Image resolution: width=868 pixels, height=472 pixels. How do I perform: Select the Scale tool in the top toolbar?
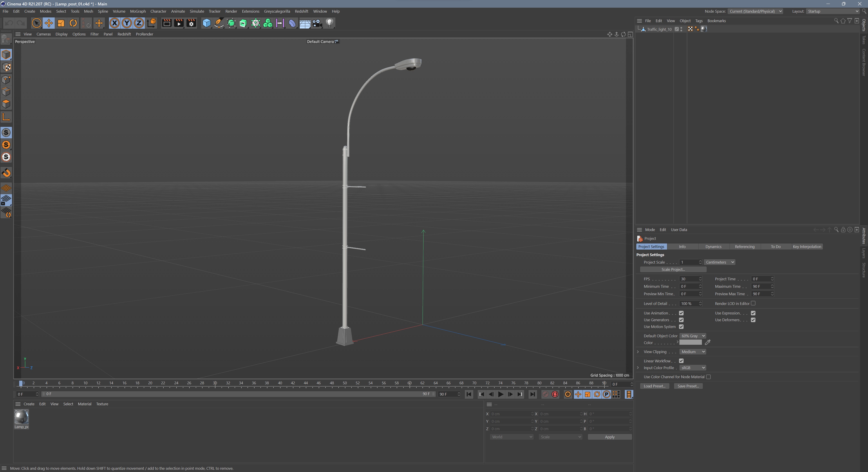pyautogui.click(x=61, y=23)
